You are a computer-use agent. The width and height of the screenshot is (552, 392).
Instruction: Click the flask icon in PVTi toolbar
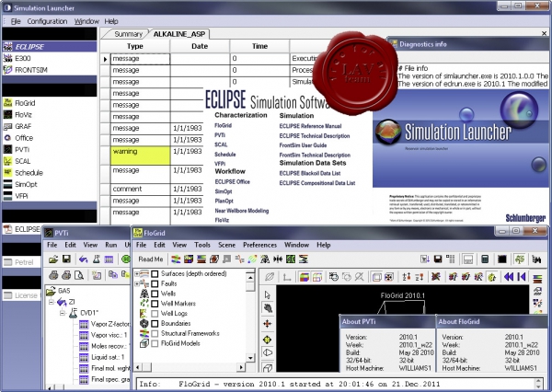(x=96, y=259)
